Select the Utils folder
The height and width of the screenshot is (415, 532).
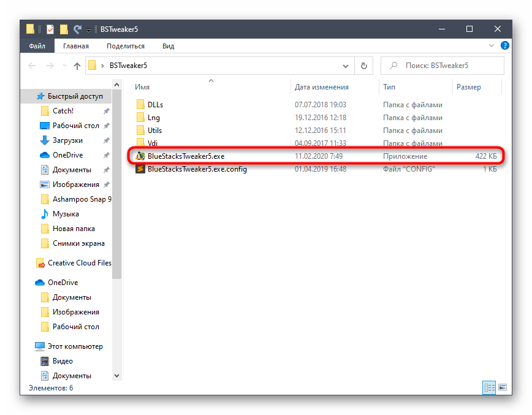154,131
